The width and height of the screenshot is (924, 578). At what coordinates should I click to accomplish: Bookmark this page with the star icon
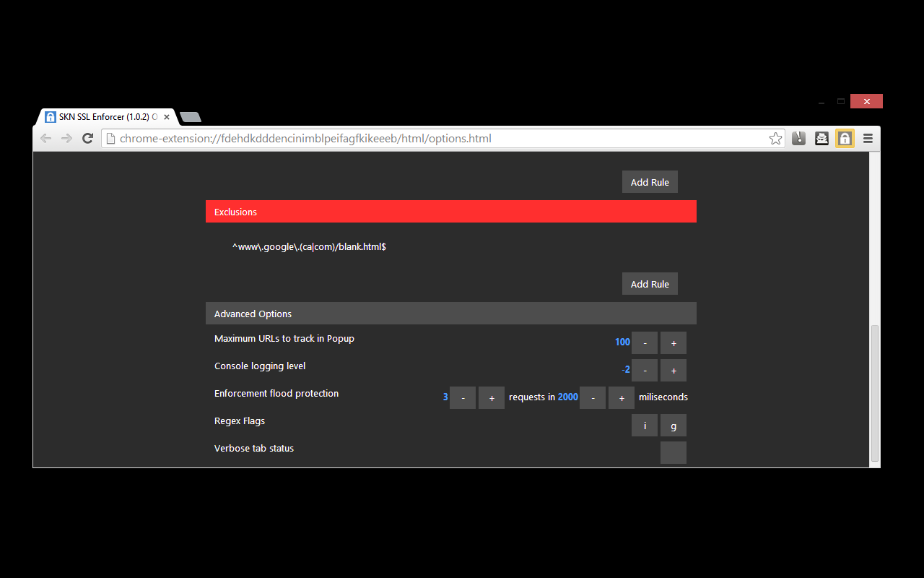click(775, 138)
